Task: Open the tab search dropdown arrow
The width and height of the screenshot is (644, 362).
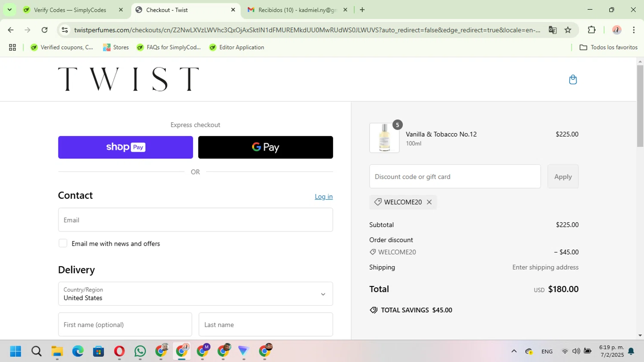Action: (x=9, y=9)
